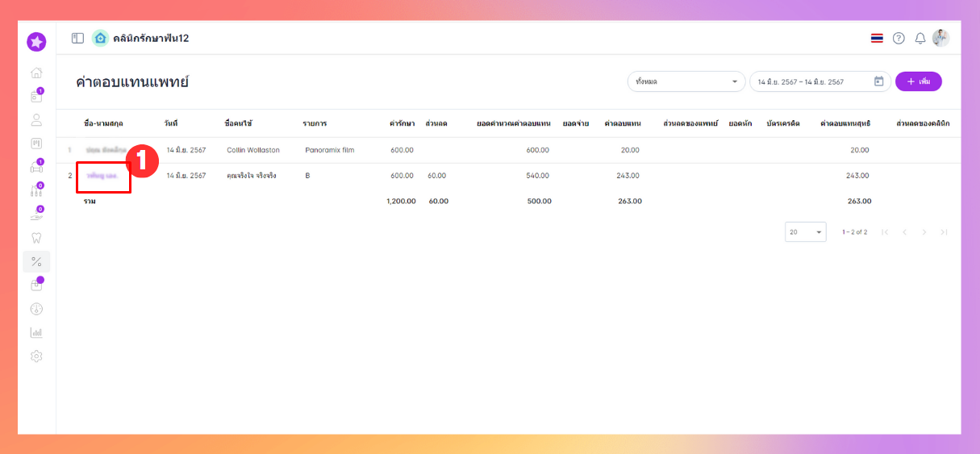Click the purple เพิ่ม add button
The image size is (980, 454).
918,81
